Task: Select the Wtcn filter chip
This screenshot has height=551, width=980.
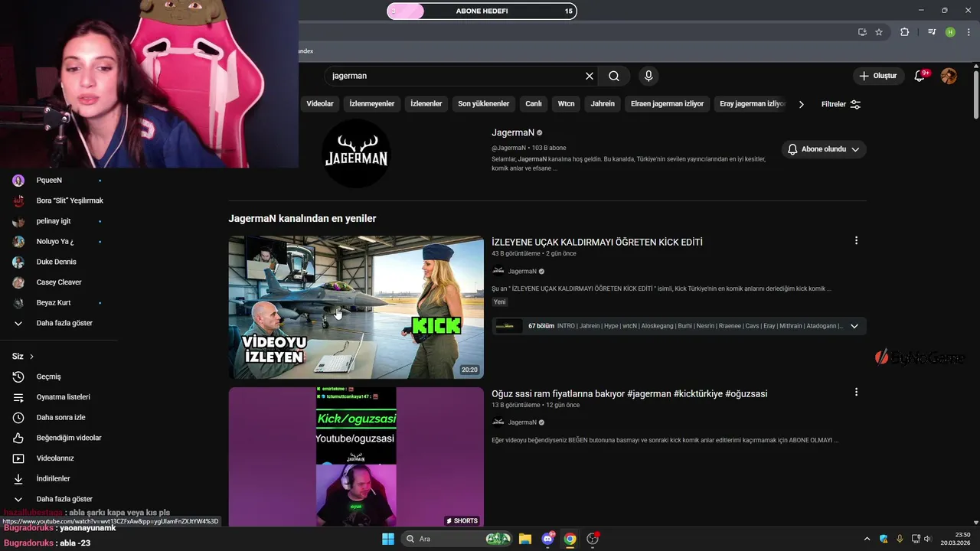Action: pos(566,104)
